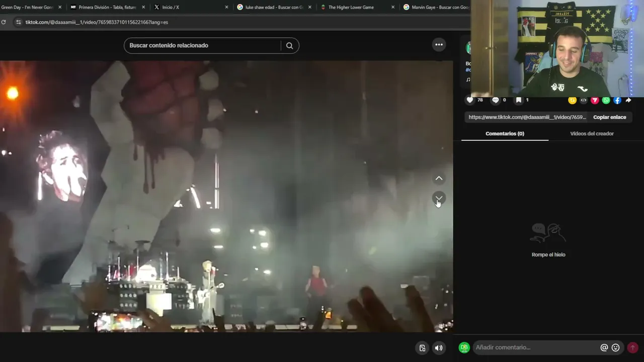Screen dimensions: 644x362
Task: Open the emoji picker in comment box
Action: (615, 347)
